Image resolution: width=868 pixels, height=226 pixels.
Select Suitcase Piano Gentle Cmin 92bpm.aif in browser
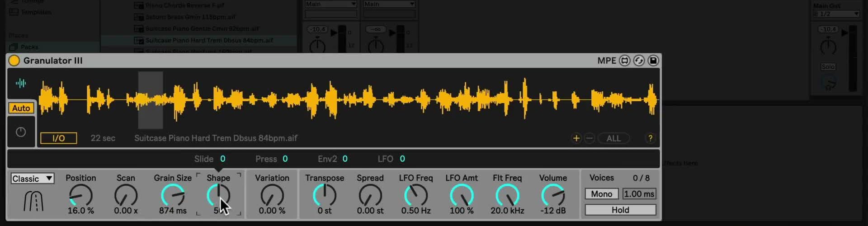tap(202, 28)
